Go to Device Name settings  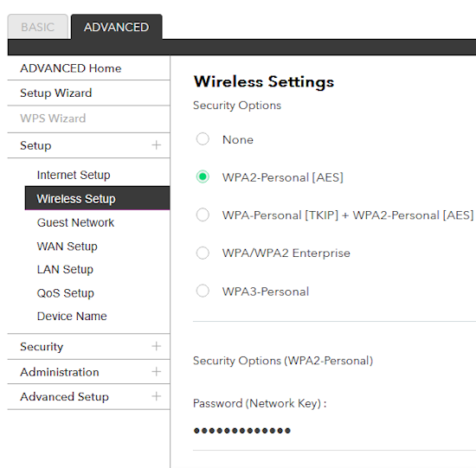[72, 317]
